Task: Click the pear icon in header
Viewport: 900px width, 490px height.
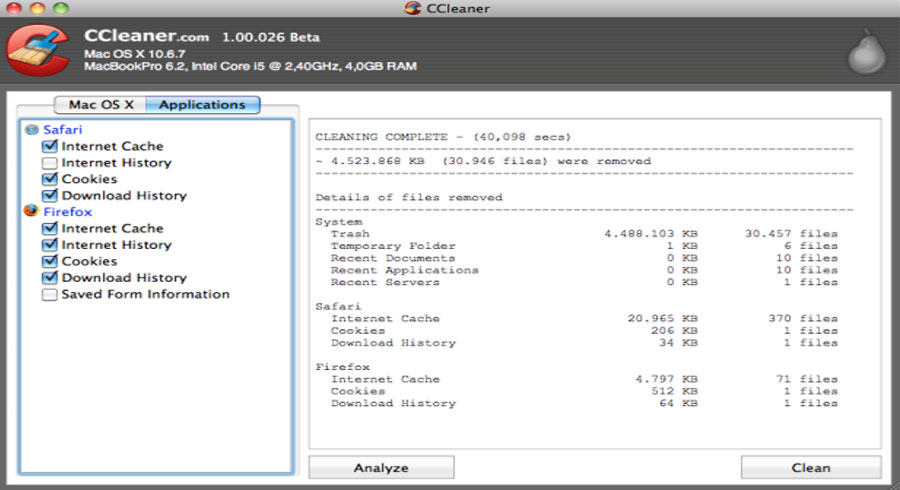Action: [x=867, y=53]
